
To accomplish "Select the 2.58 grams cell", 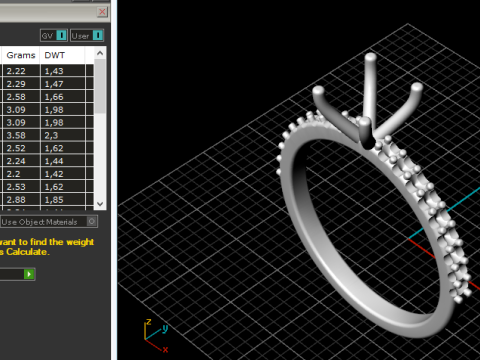I will coord(21,97).
